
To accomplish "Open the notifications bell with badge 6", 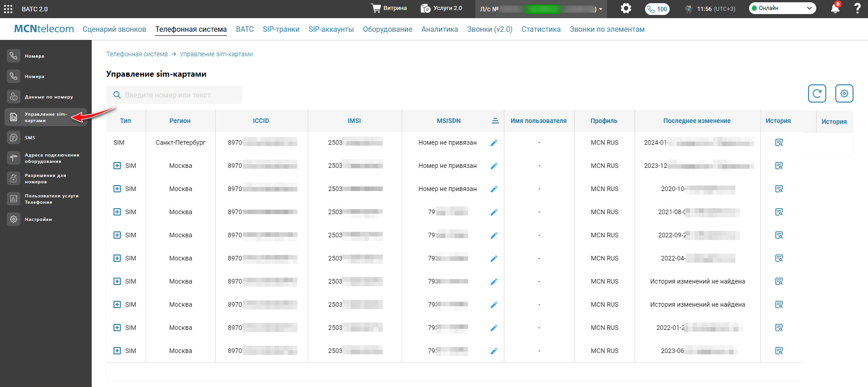I will point(835,8).
